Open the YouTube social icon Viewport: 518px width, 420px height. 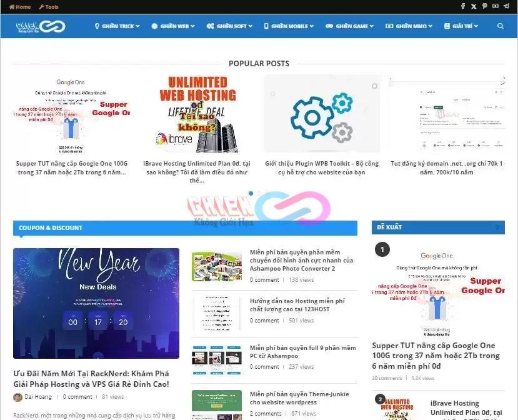[x=496, y=6]
